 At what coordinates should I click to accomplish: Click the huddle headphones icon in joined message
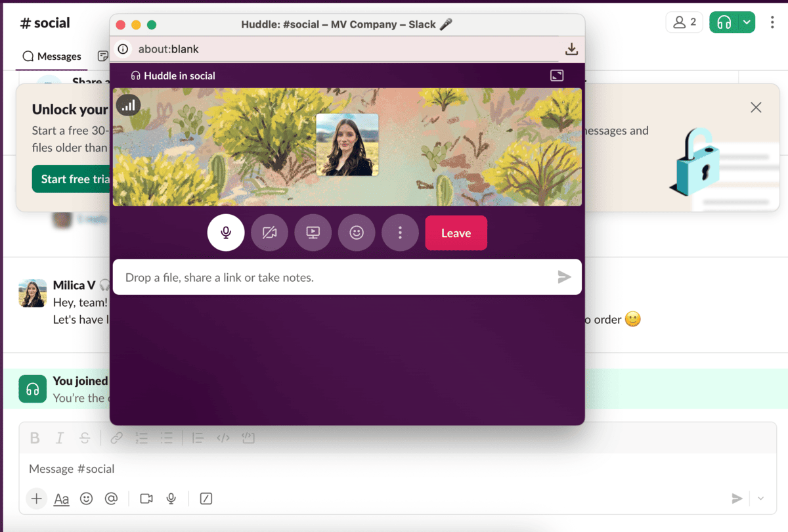click(32, 389)
